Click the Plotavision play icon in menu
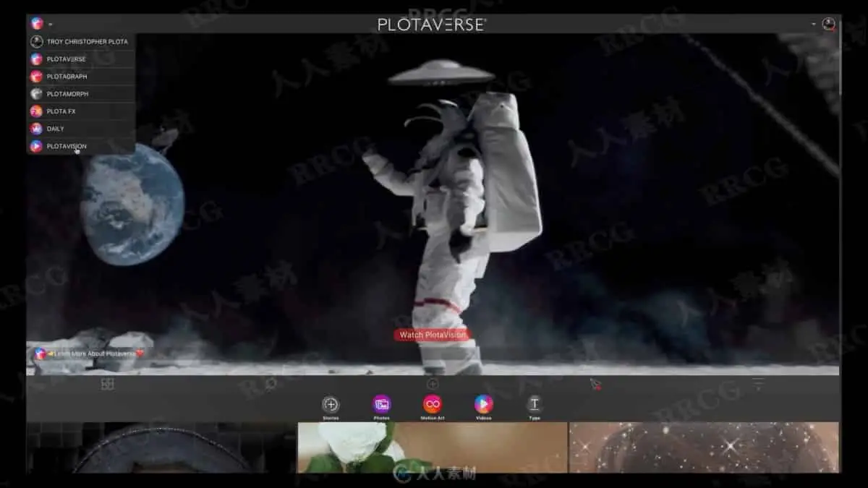Screen dimensions: 868x488 point(36,146)
